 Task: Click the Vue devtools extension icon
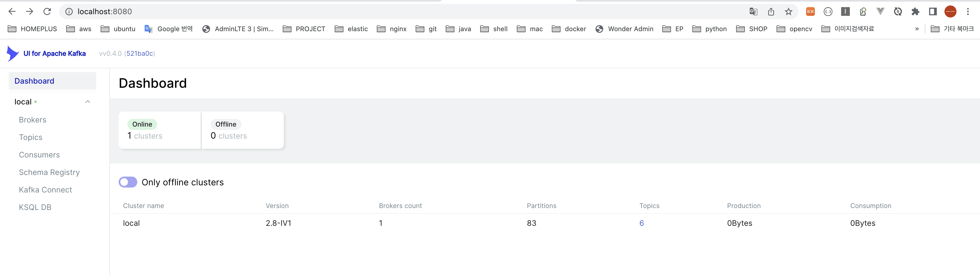coord(880,12)
